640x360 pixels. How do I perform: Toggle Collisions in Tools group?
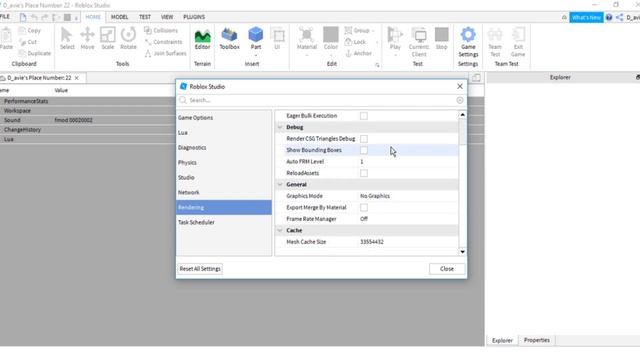click(161, 31)
